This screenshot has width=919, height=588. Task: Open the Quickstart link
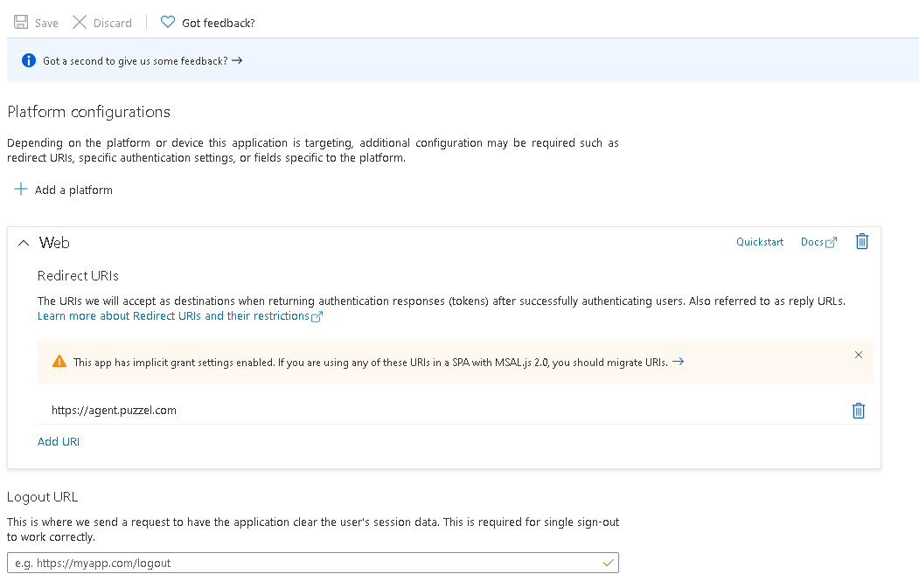pos(759,242)
